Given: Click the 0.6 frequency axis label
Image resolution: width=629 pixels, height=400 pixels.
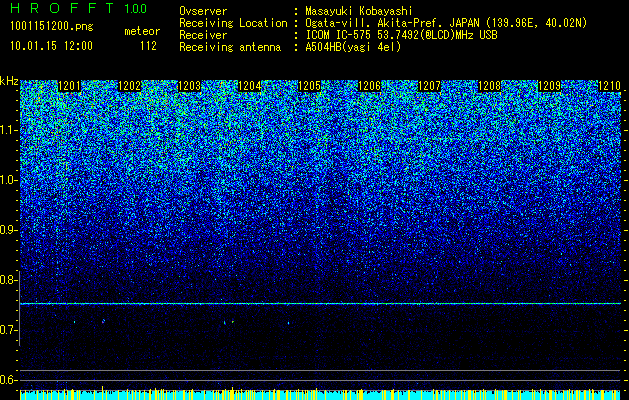Looking at the screenshot, I should point(8,380).
